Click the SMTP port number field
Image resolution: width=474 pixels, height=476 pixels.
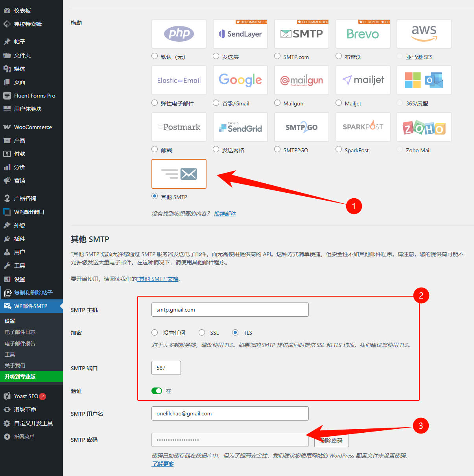[166, 368]
